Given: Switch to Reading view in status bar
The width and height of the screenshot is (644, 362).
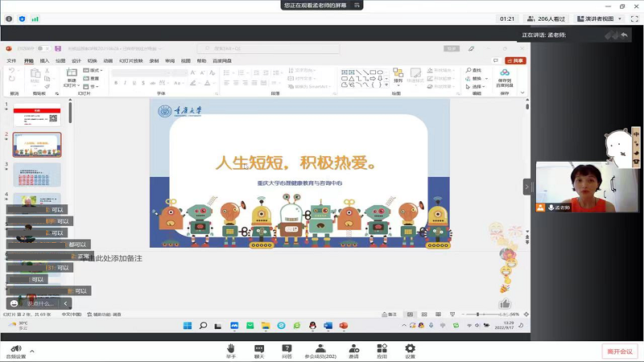Looking at the screenshot, I should pos(438,315).
